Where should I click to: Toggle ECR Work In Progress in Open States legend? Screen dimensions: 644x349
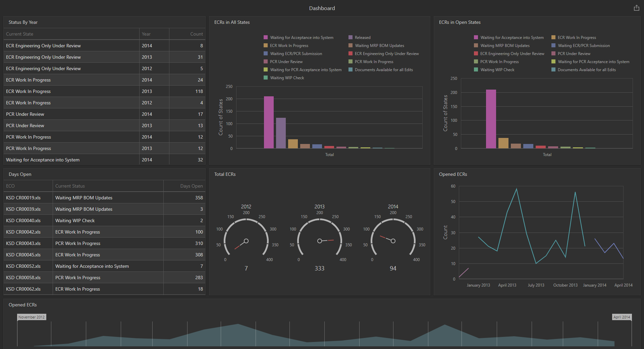point(574,37)
